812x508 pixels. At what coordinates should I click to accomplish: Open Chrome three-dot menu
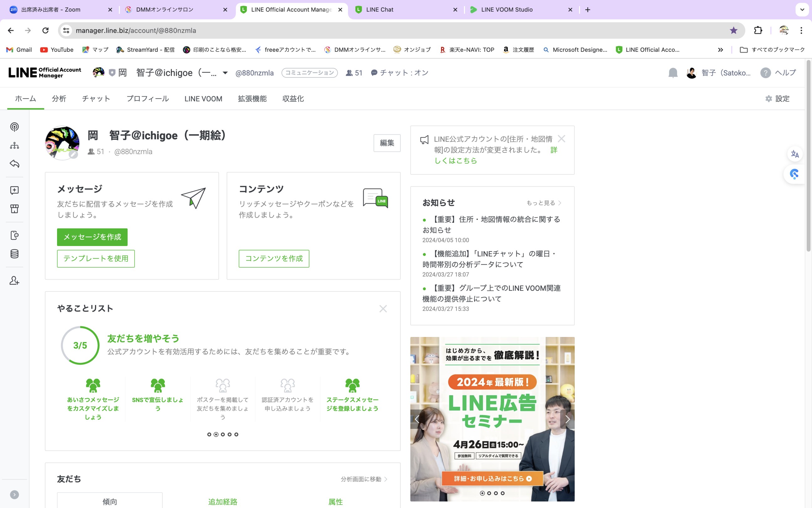[x=801, y=30]
